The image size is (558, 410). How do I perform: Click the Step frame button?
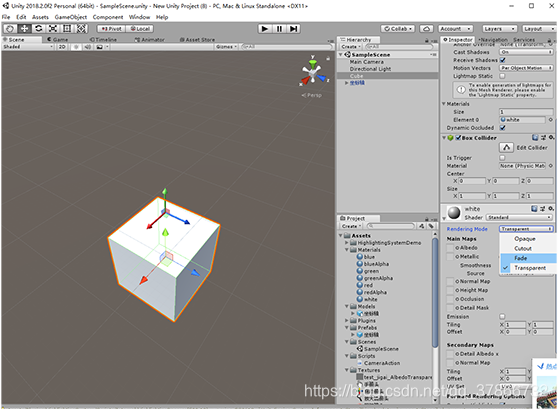click(x=294, y=29)
